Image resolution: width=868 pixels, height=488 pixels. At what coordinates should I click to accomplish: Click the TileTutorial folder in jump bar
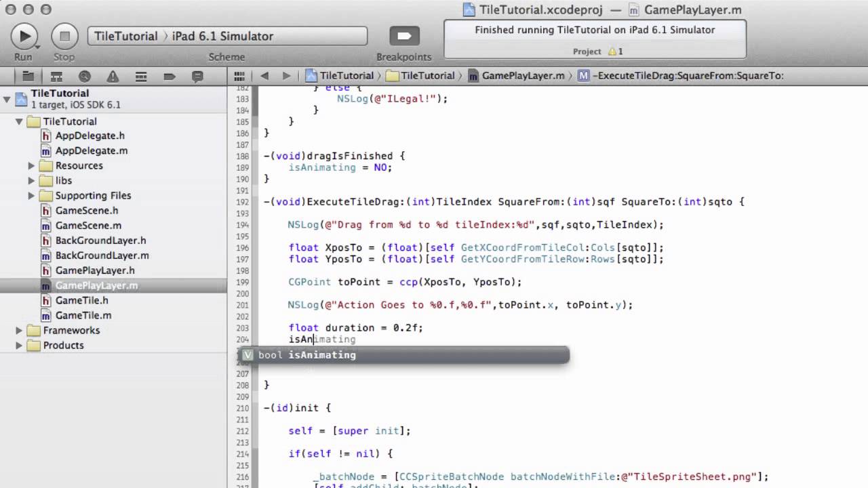420,76
